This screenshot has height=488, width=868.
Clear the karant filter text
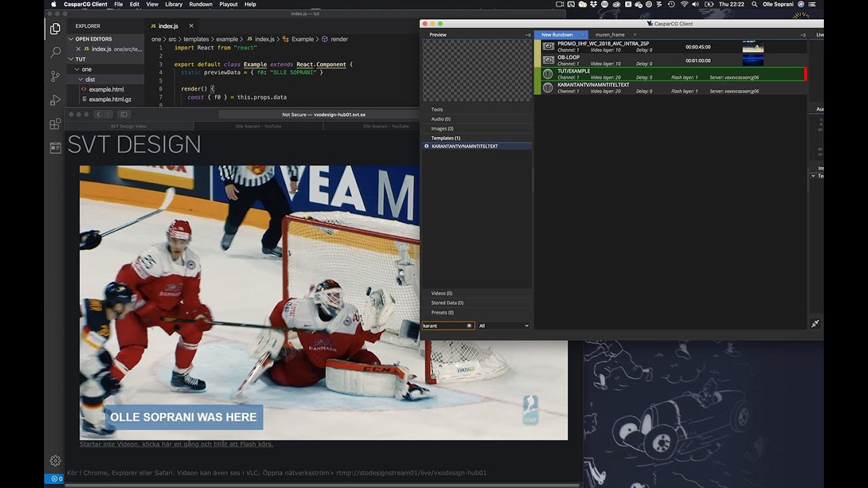[x=469, y=326]
